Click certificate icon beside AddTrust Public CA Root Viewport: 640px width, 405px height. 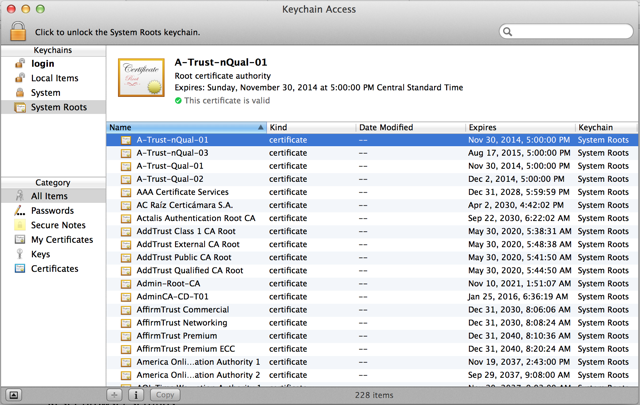pyautogui.click(x=126, y=258)
